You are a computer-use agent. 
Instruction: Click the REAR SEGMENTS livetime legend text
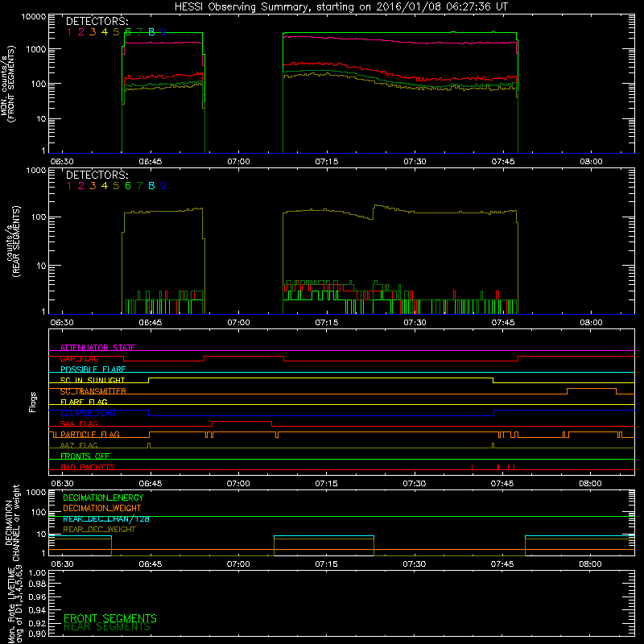[107, 627]
